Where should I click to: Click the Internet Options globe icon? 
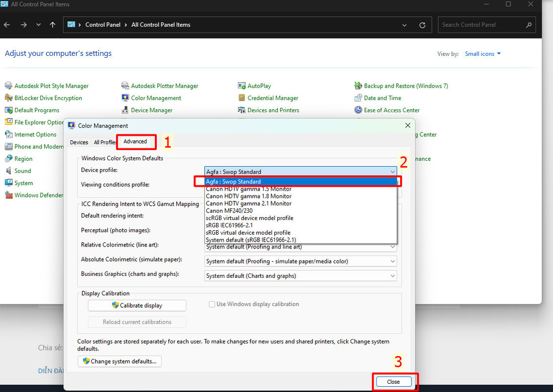8,134
